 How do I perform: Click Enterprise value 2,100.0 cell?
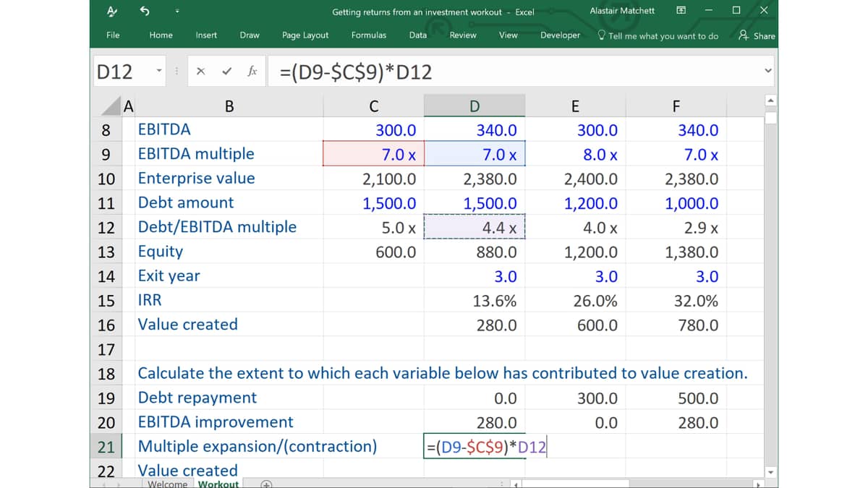point(373,179)
